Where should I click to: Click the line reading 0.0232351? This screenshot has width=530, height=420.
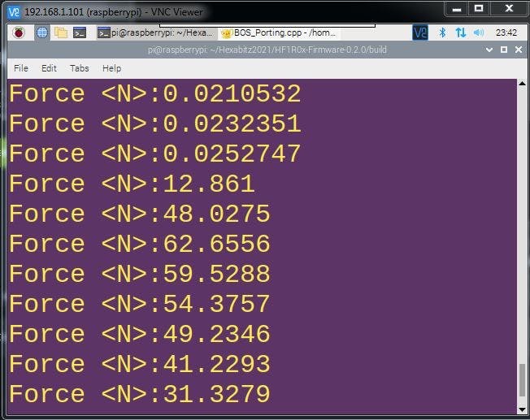point(154,123)
